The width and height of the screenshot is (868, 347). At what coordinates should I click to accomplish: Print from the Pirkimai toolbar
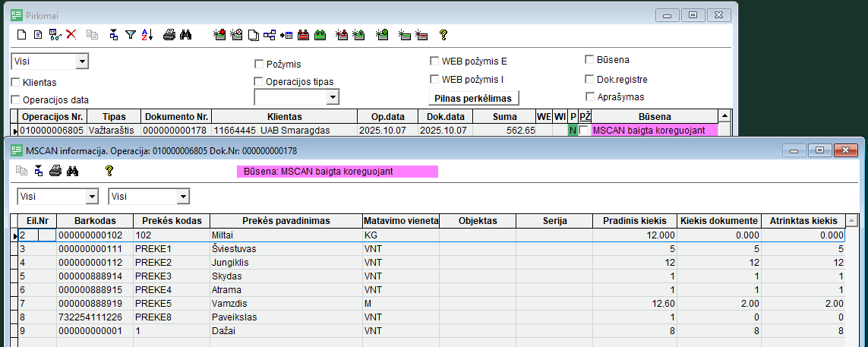[170, 34]
